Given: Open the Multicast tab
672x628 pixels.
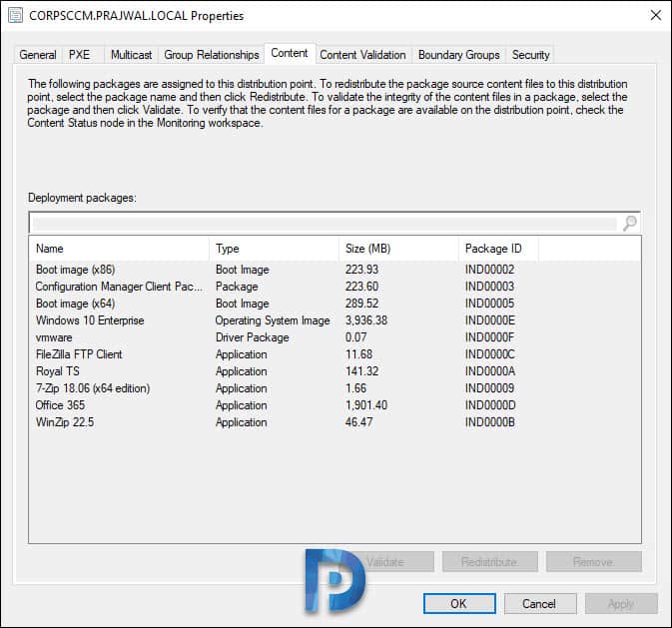Looking at the screenshot, I should tap(131, 55).
